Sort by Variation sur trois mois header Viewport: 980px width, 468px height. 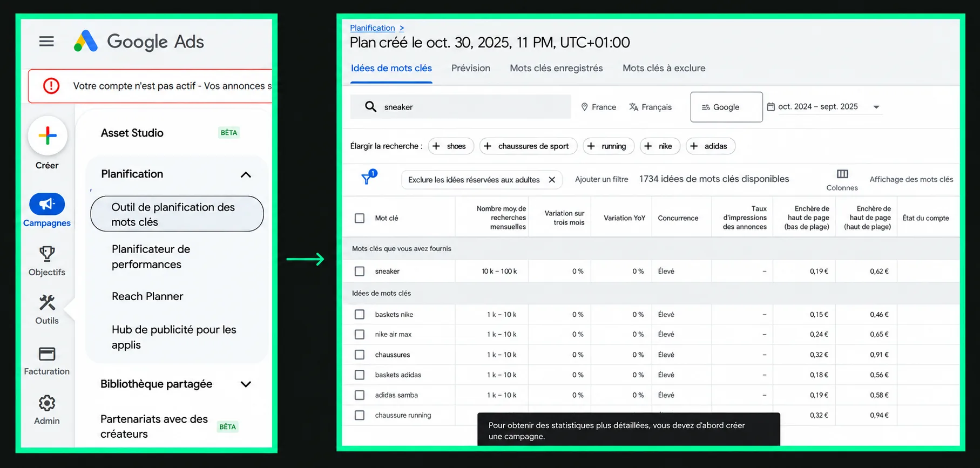coord(564,218)
